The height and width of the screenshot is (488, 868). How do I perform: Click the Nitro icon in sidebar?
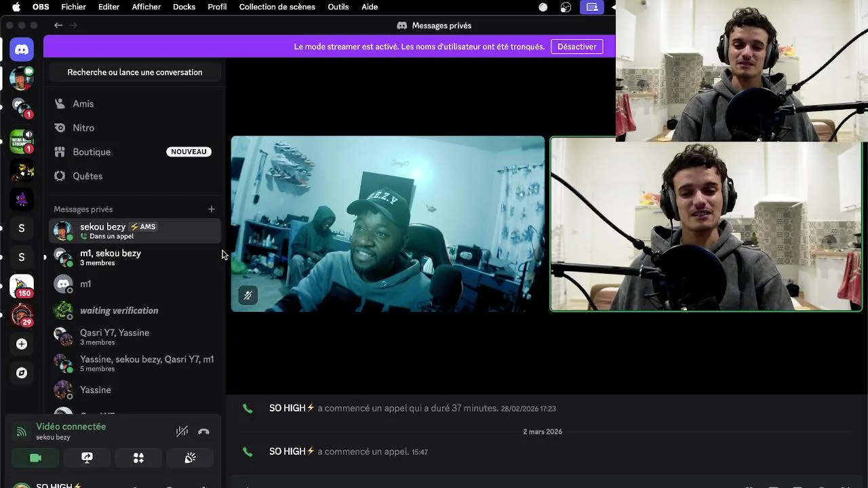coord(60,127)
